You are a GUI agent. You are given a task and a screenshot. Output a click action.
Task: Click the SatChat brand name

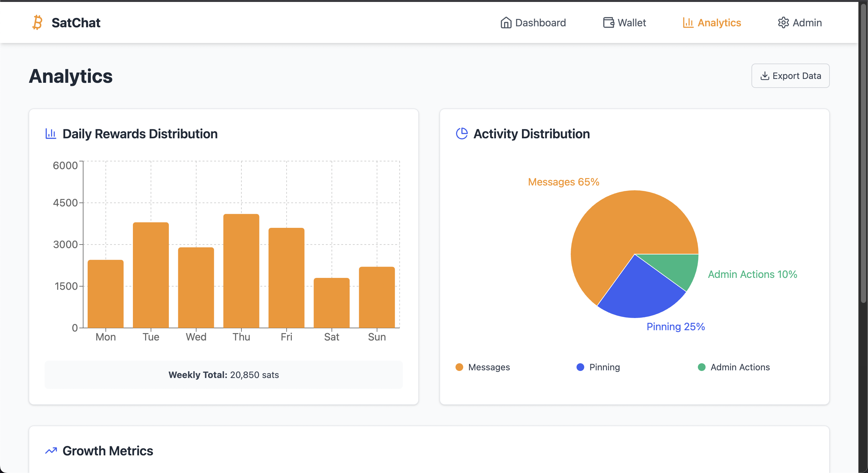pos(76,22)
